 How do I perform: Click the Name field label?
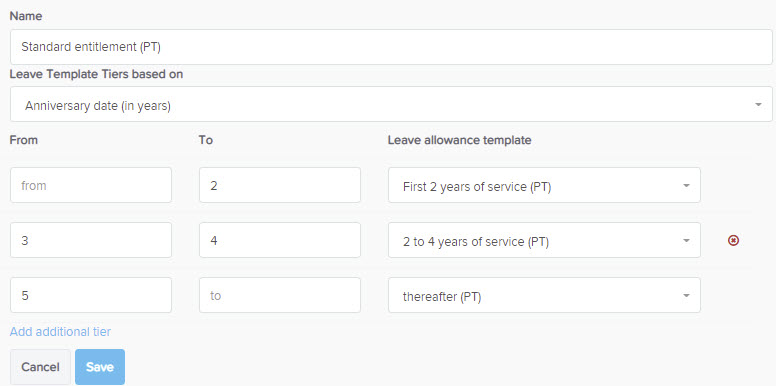pyautogui.click(x=26, y=16)
